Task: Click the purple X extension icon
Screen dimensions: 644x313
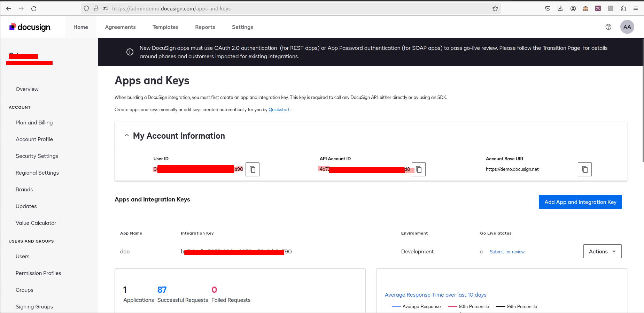Action: point(598,8)
